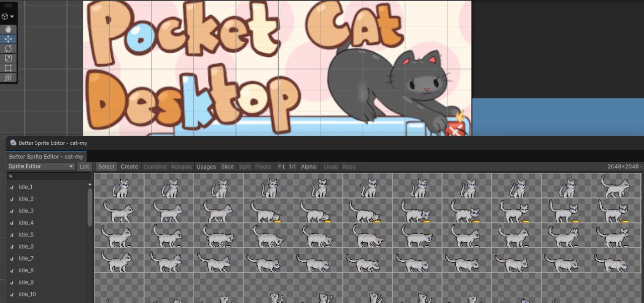The image size is (644, 303).
Task: Select the Rect transform tool
Action: (x=8, y=68)
